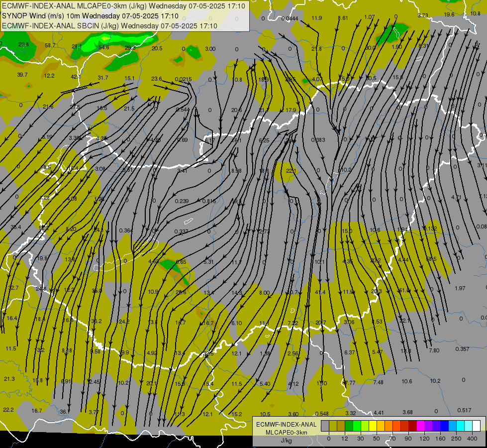
Task: Click the map value '0.337'
Action: 182,231
